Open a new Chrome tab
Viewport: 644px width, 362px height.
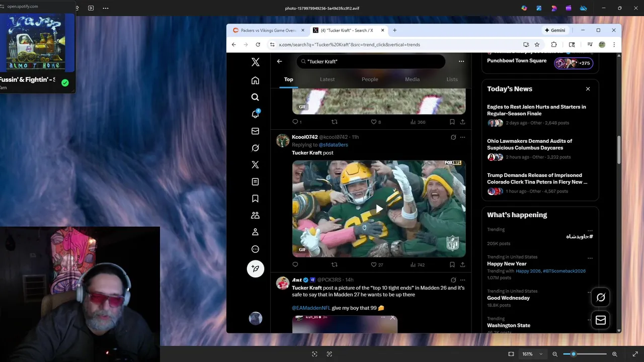click(x=394, y=30)
